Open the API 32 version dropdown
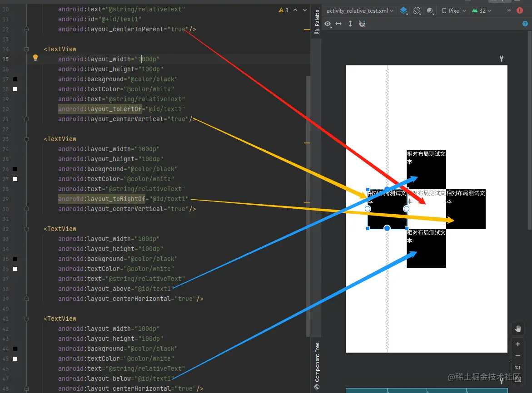Screen dimensions: 532x393 (x=482, y=11)
